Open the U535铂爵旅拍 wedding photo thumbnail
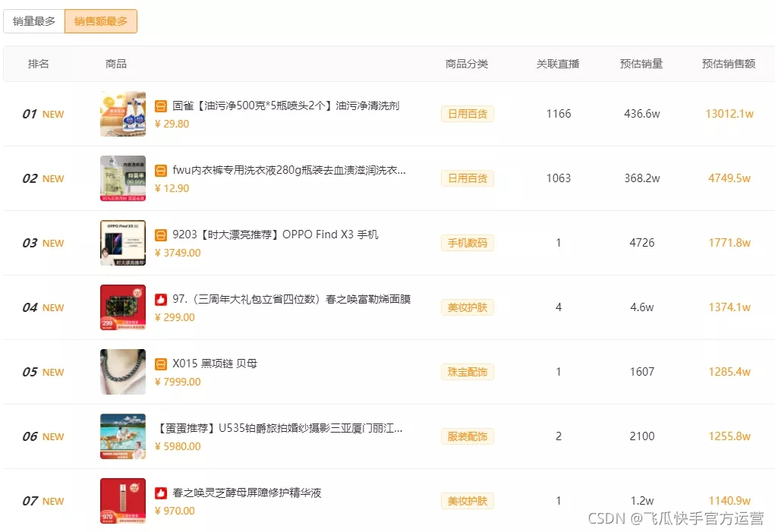Image resolution: width=775 pixels, height=532 pixels. [x=123, y=436]
